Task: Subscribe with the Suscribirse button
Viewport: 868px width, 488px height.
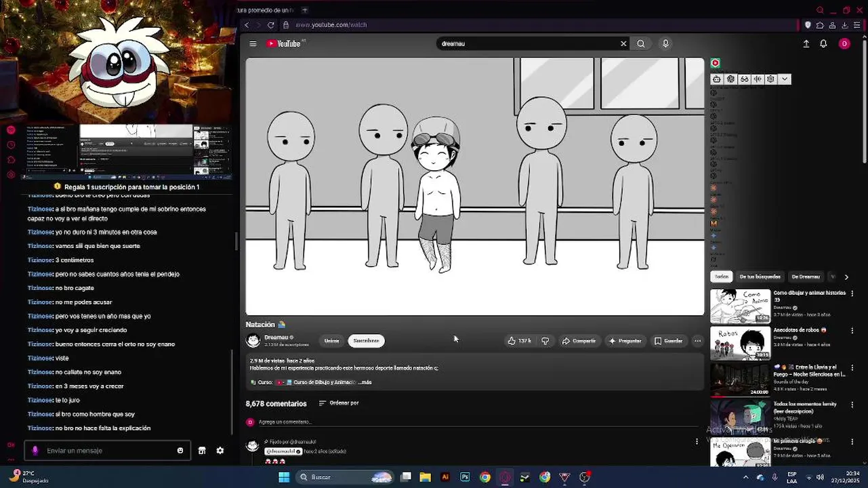Action: (x=366, y=341)
